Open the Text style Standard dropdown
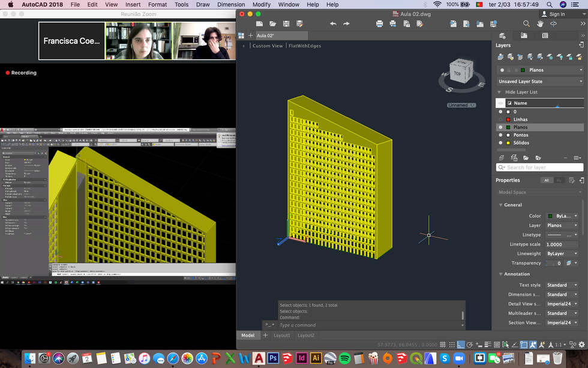This screenshot has height=368, width=588. [562, 285]
